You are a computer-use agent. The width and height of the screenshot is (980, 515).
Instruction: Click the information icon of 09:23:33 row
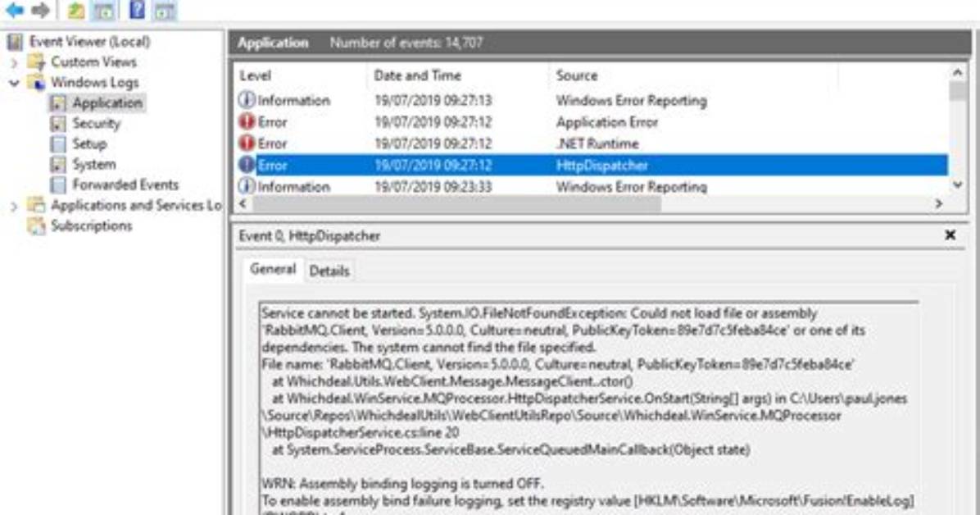point(247,186)
